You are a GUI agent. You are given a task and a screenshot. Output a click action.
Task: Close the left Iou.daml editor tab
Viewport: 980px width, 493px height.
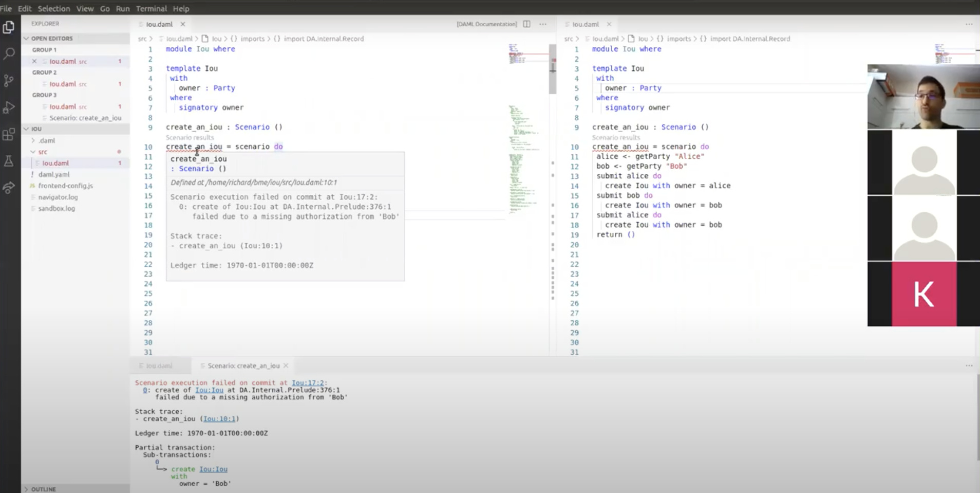pos(183,24)
